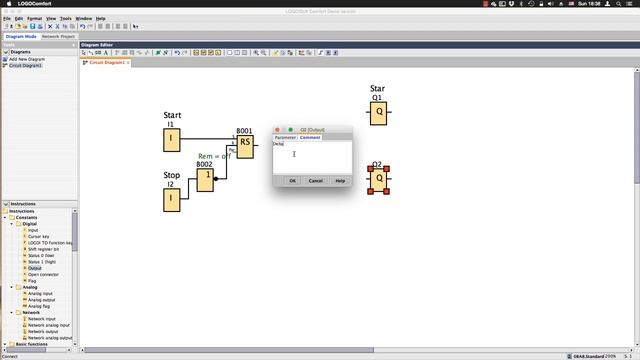Click Help in the Q2 Output dialog
The height and width of the screenshot is (360, 640).
[x=340, y=181]
